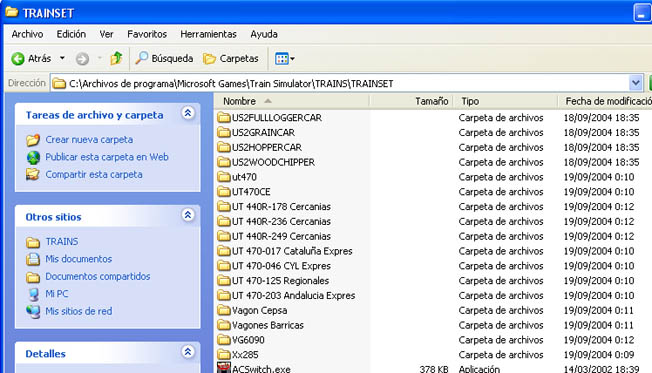
Task: Click the Compartir esta carpeta icon
Action: (x=33, y=174)
